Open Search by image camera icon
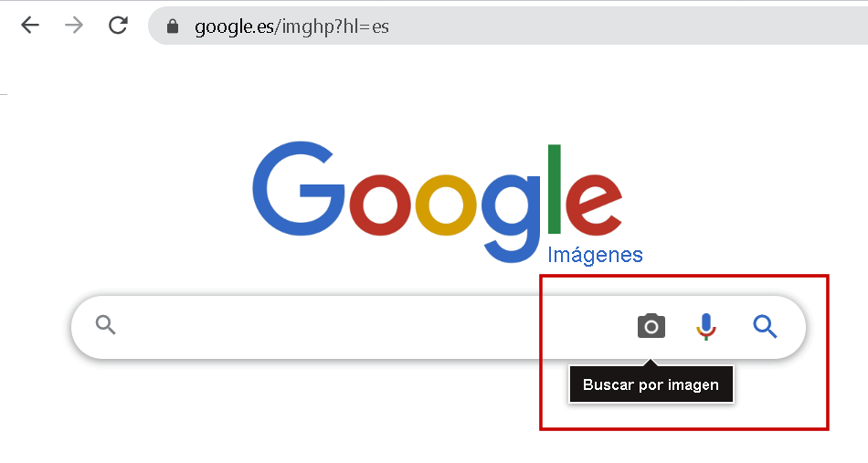 click(651, 326)
